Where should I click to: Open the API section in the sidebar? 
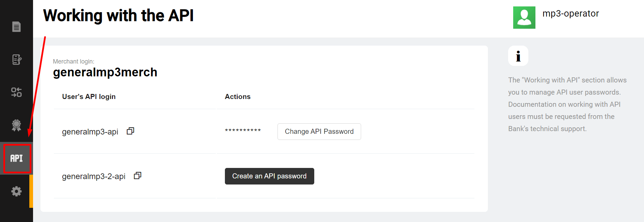coord(17,158)
